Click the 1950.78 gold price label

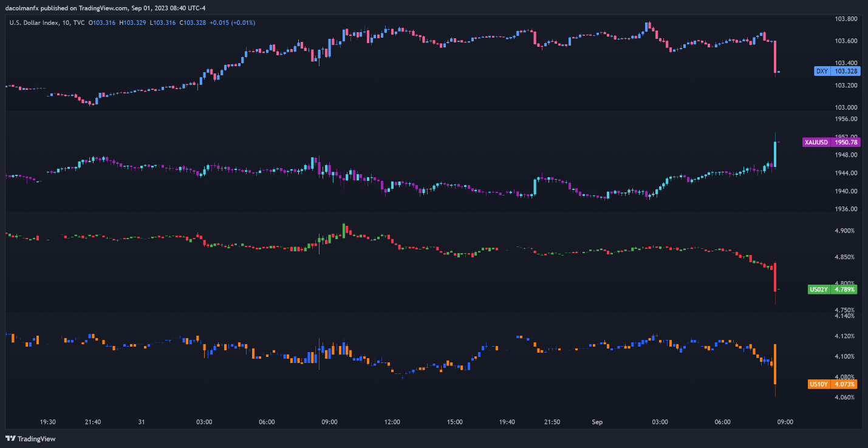coord(846,142)
